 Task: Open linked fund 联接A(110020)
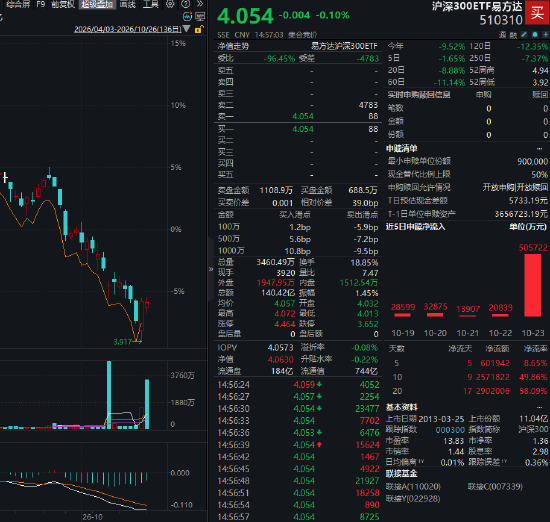[x=413, y=487]
